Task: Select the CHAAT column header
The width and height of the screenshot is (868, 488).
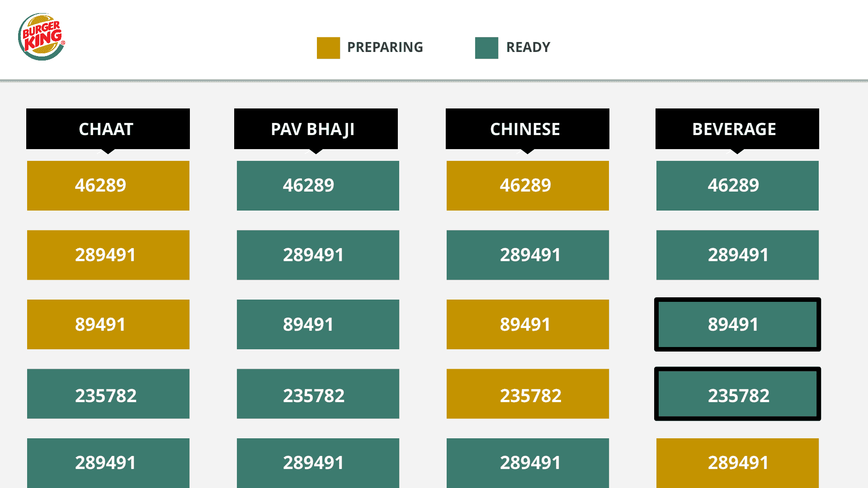Action: pyautogui.click(x=108, y=129)
